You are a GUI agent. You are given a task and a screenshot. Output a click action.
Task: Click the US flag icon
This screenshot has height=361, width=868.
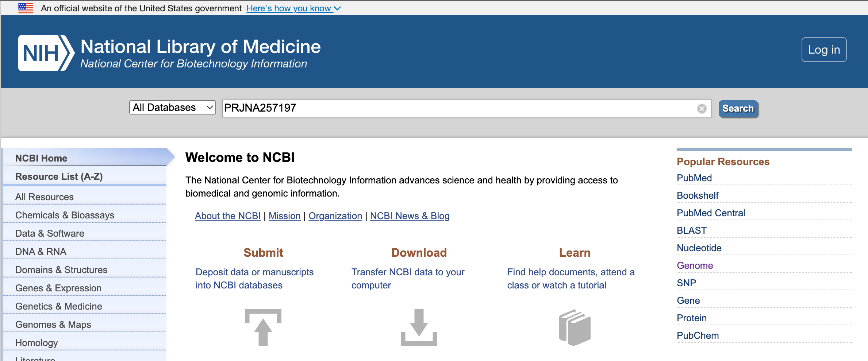[26, 8]
